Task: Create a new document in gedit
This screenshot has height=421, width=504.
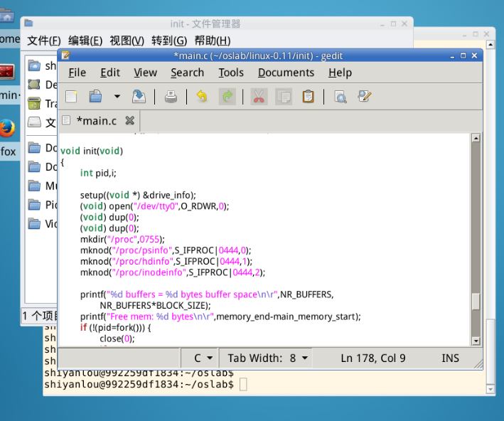Action: tap(71, 97)
